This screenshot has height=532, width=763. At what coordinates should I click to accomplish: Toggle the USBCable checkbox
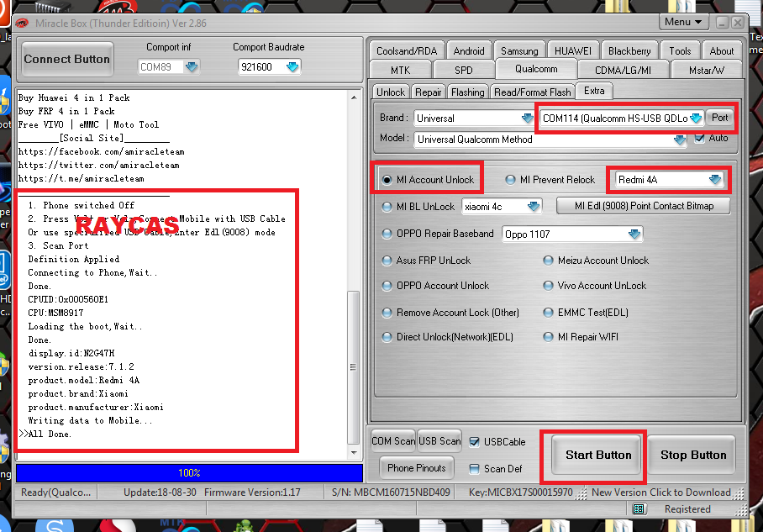474,442
